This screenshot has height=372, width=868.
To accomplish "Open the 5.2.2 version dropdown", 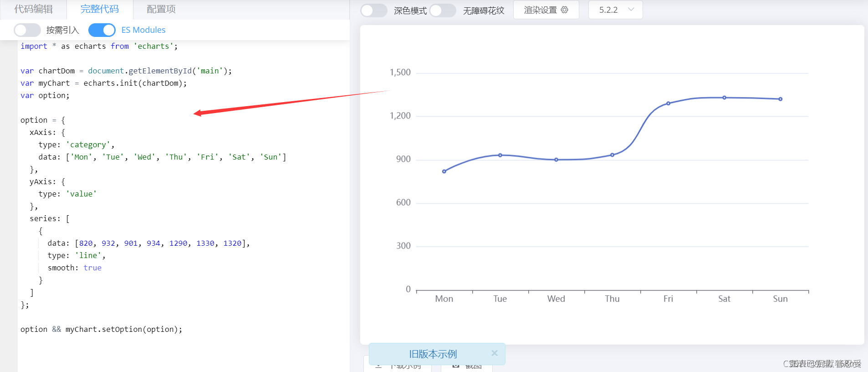I will [616, 10].
